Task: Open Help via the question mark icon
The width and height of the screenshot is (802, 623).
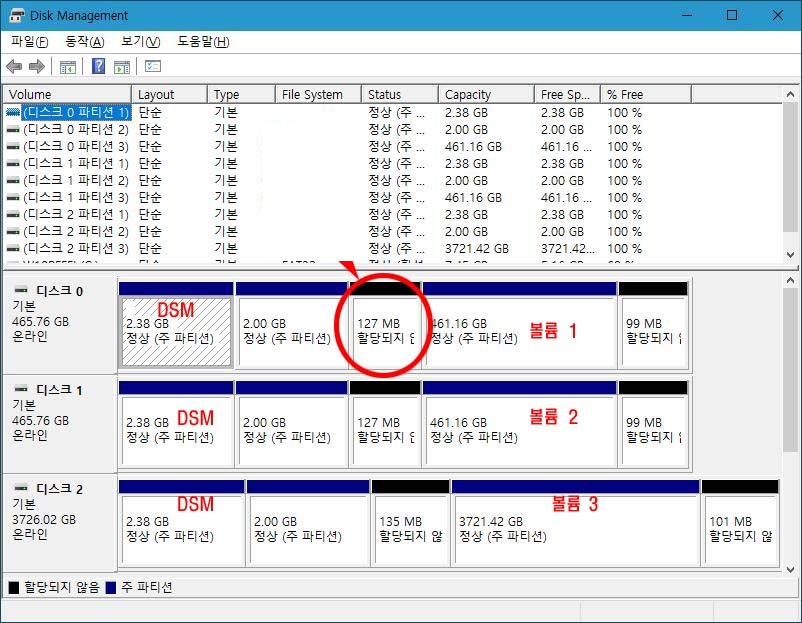Action: tap(98, 67)
